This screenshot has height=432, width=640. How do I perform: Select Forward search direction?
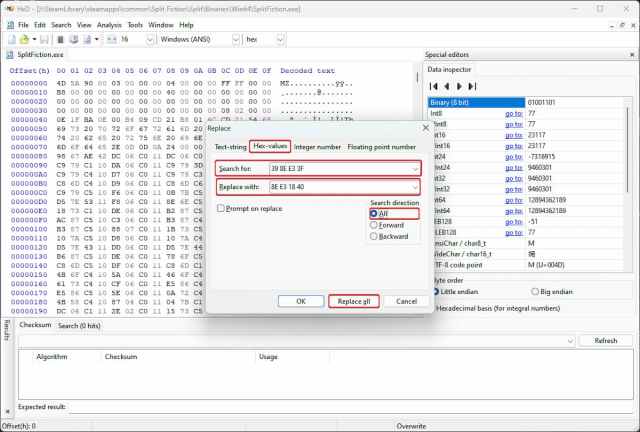coord(374,225)
